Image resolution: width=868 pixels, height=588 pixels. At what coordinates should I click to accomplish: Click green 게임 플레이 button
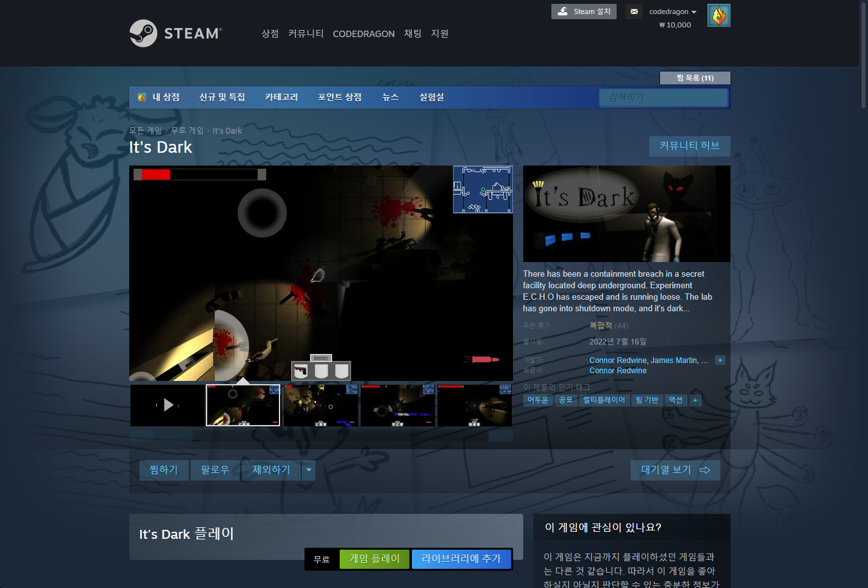(x=374, y=559)
